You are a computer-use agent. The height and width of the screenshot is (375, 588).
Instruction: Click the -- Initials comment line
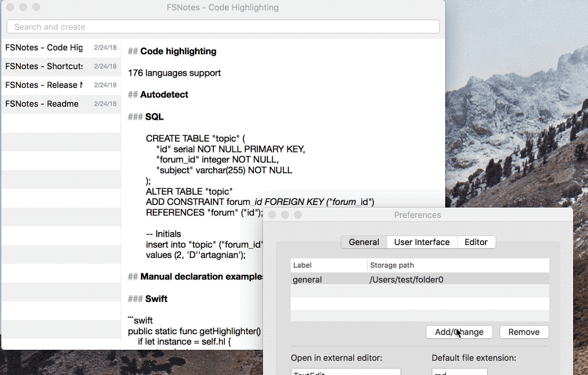tap(163, 234)
